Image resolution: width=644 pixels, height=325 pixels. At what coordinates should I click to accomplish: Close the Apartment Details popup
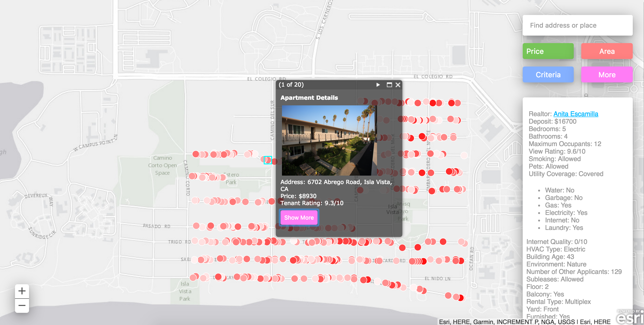click(398, 85)
